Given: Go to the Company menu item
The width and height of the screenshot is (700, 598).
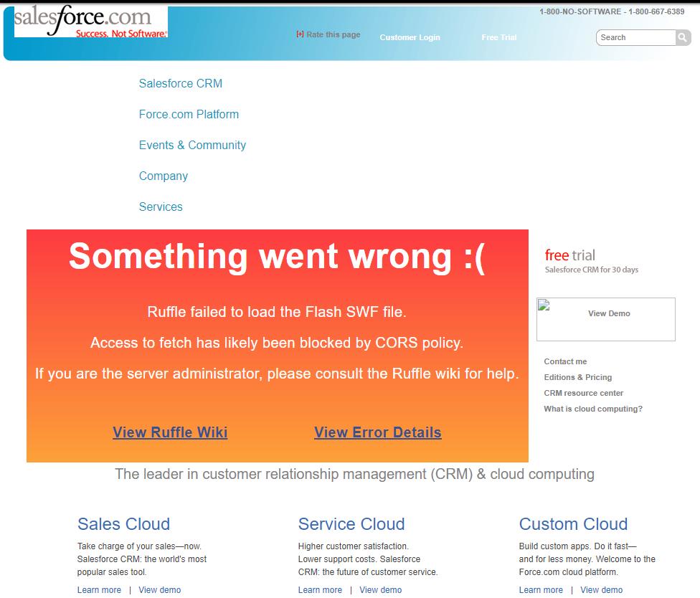Looking at the screenshot, I should click(164, 176).
